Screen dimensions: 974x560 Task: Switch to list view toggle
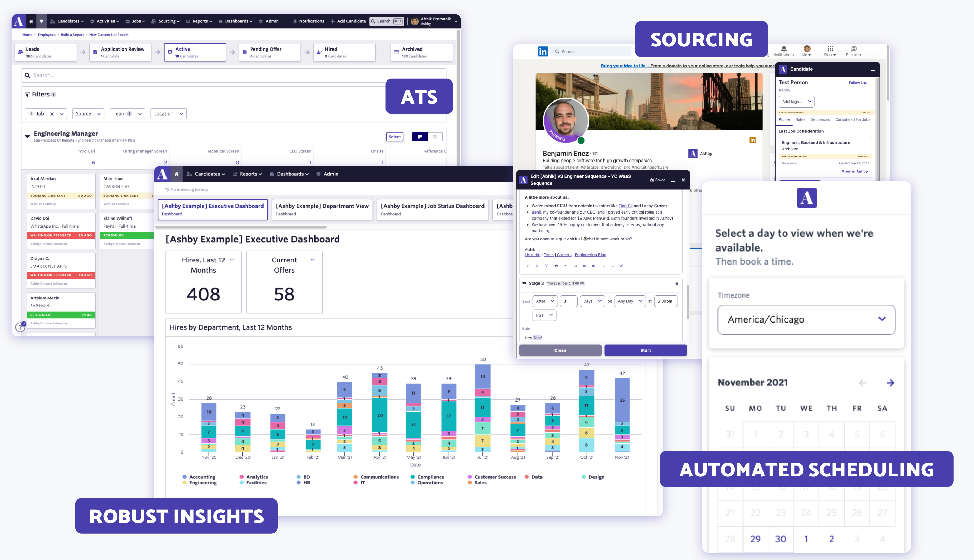(x=435, y=137)
